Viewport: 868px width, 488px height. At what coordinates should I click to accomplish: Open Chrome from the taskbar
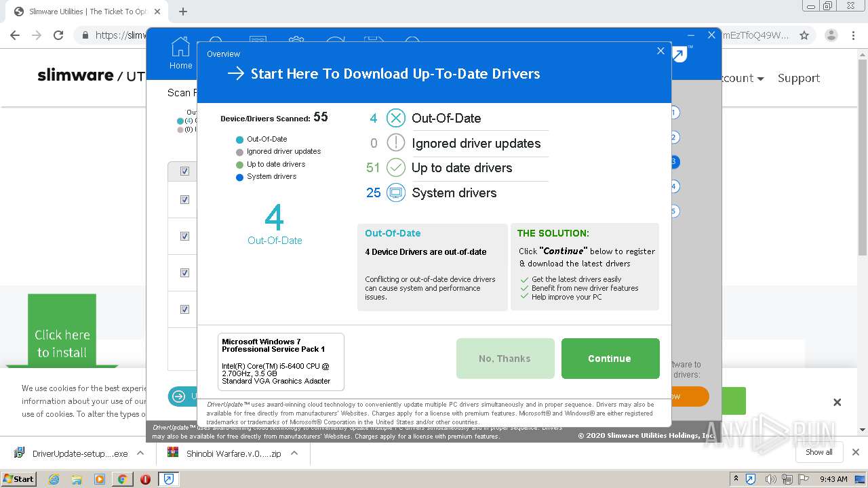coord(122,479)
